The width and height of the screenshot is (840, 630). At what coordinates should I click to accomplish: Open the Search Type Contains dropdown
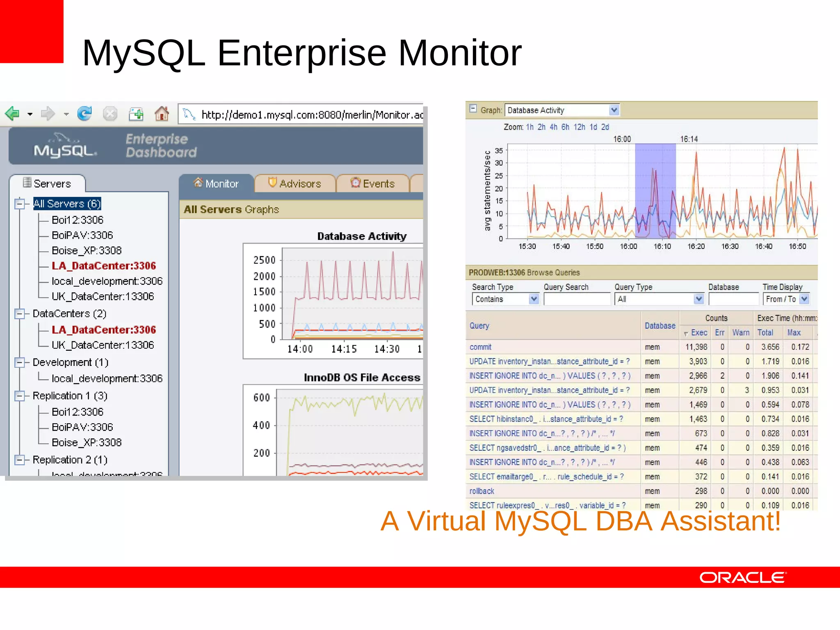pyautogui.click(x=505, y=299)
